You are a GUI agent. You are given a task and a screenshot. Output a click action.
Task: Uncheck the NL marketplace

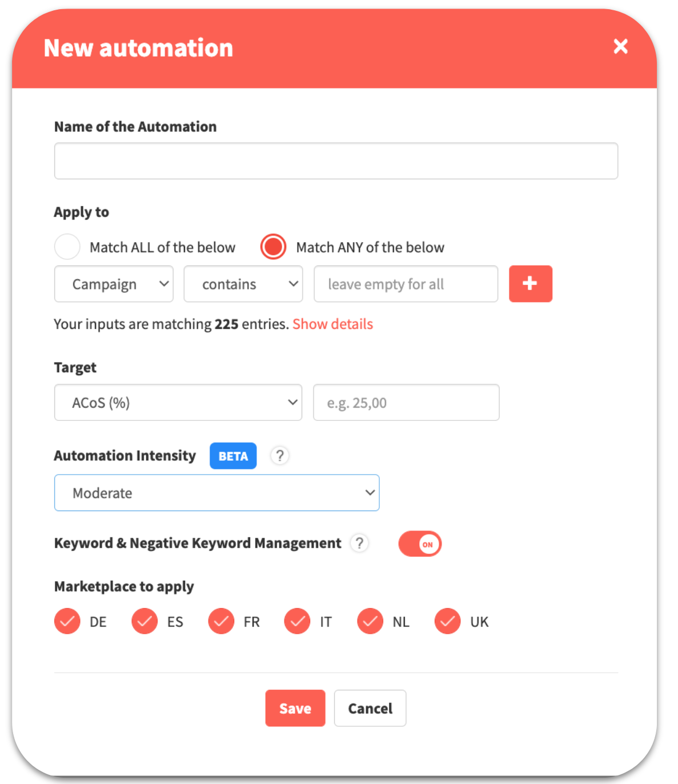(370, 621)
